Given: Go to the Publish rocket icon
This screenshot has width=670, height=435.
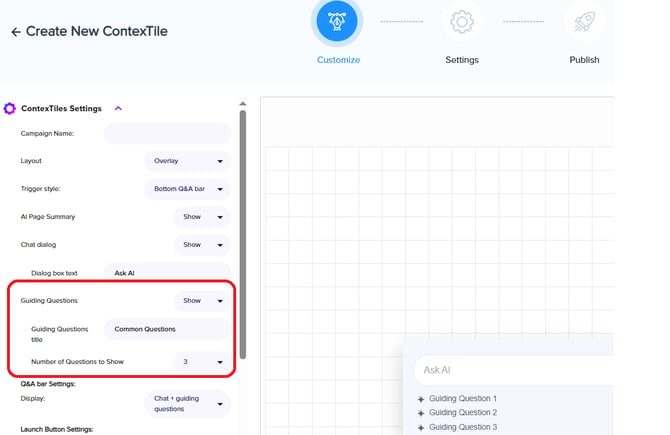Looking at the screenshot, I should click(x=584, y=21).
